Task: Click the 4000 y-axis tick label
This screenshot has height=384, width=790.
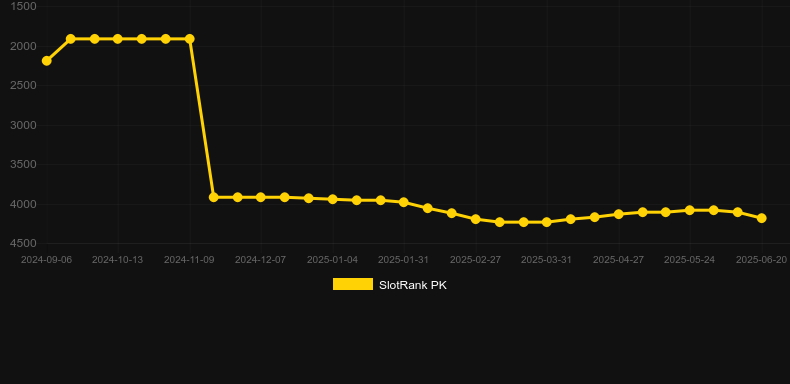Action: point(24,205)
